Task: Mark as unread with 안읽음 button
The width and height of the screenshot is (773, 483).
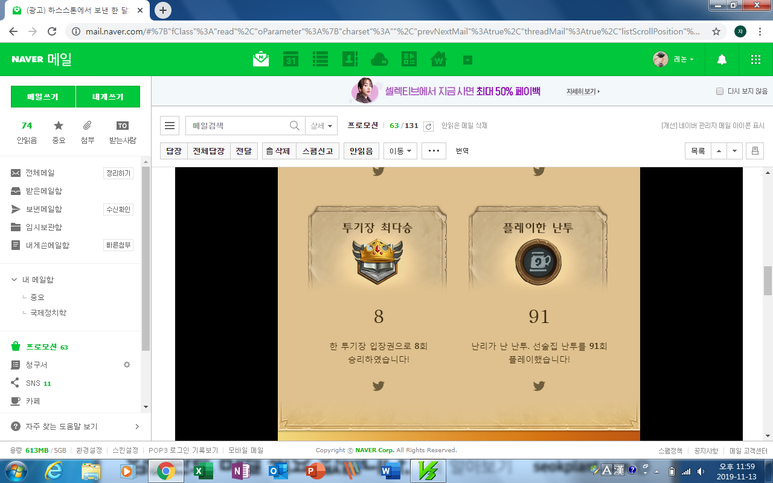Action: pos(361,151)
